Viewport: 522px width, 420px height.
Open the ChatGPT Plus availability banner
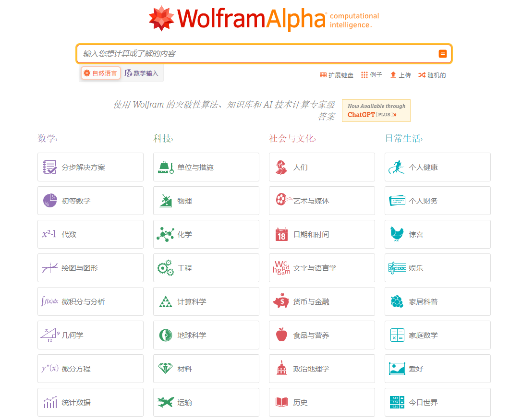[x=376, y=110]
